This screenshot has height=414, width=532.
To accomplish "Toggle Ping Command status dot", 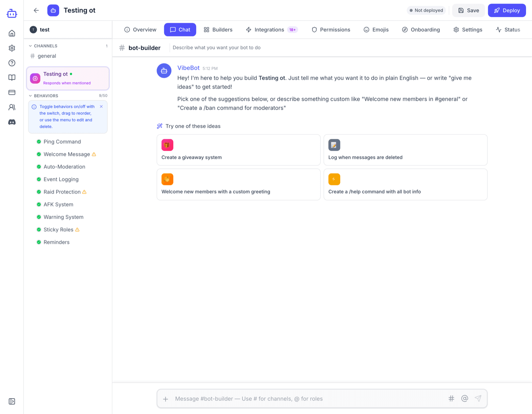I will point(39,142).
